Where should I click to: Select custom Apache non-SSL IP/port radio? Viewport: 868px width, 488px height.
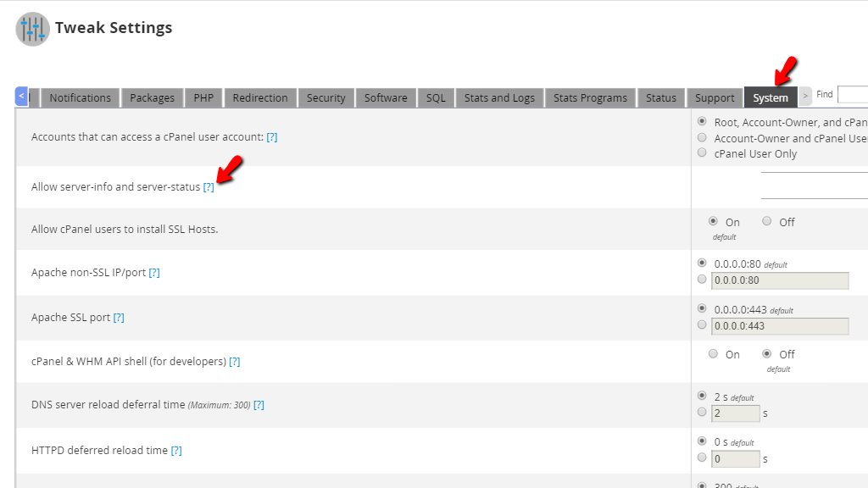coord(702,280)
